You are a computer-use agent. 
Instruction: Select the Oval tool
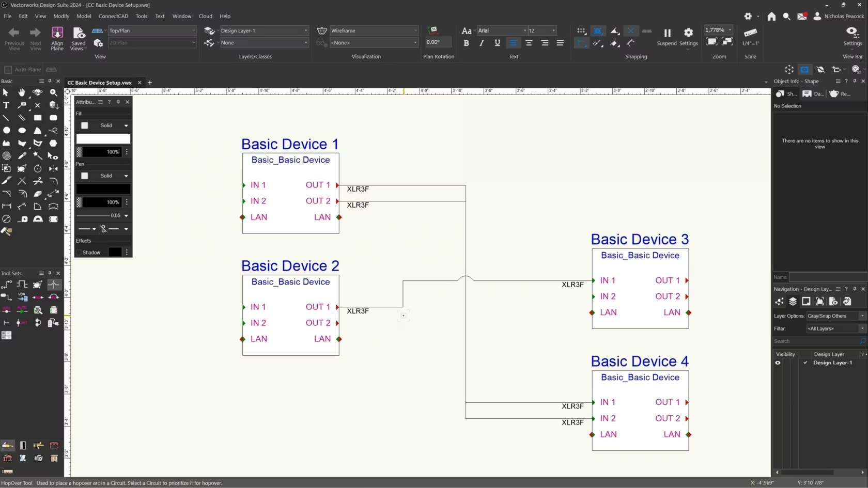[22, 131]
